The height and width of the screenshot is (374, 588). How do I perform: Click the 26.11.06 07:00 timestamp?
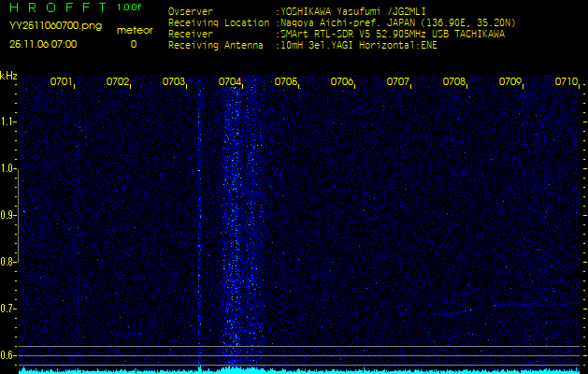pyautogui.click(x=44, y=44)
